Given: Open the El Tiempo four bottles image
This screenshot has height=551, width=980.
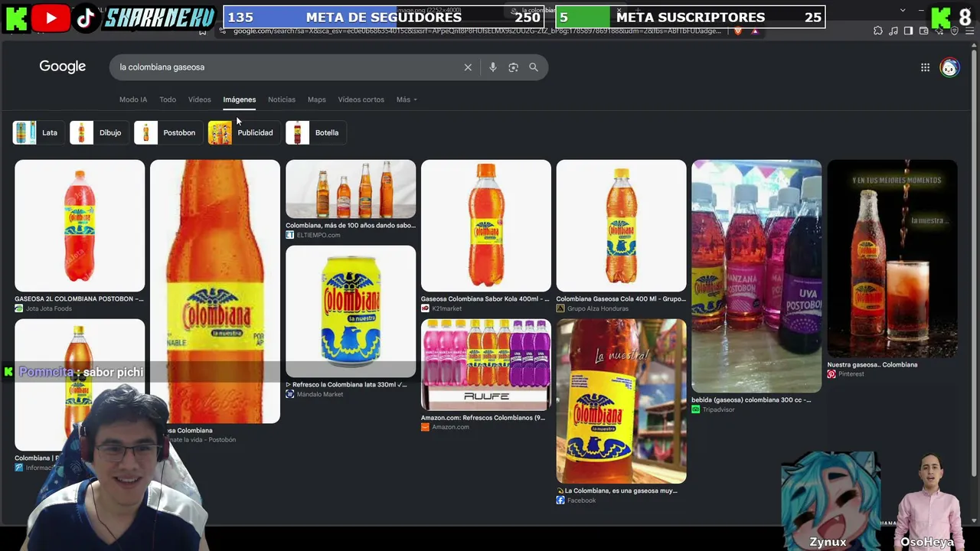Looking at the screenshot, I should tap(351, 189).
